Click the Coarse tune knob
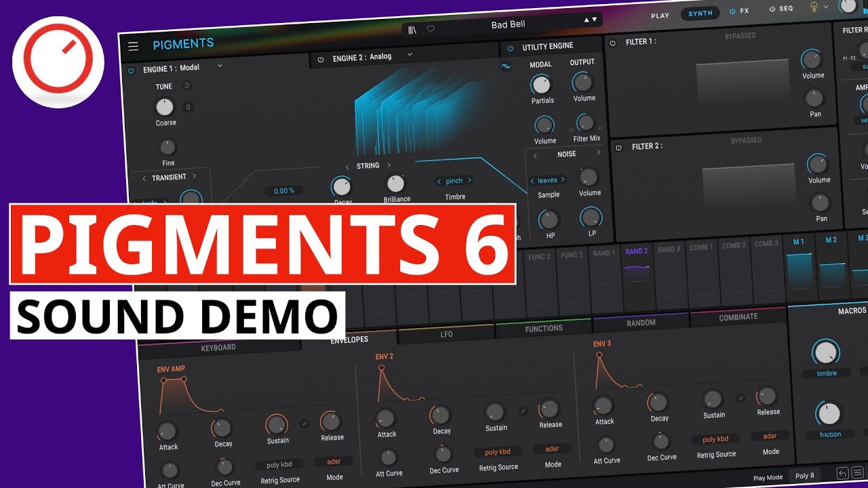Viewport: 868px width, 488px height. point(165,106)
